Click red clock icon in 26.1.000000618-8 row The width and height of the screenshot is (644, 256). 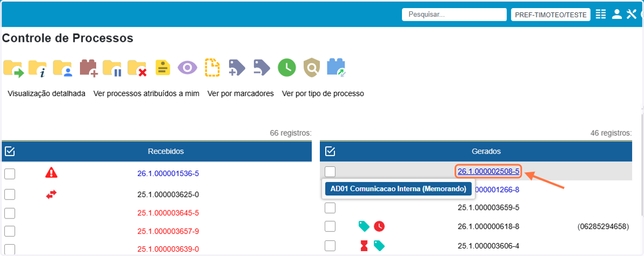click(379, 226)
